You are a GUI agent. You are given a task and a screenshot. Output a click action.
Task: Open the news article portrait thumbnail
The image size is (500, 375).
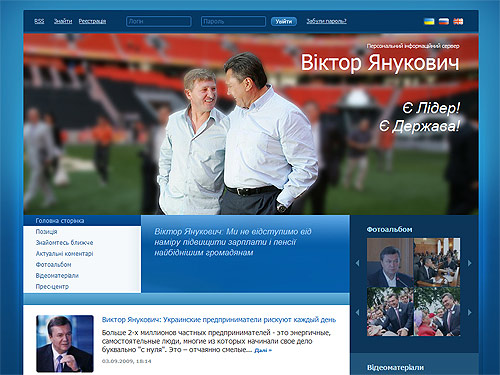(65, 344)
